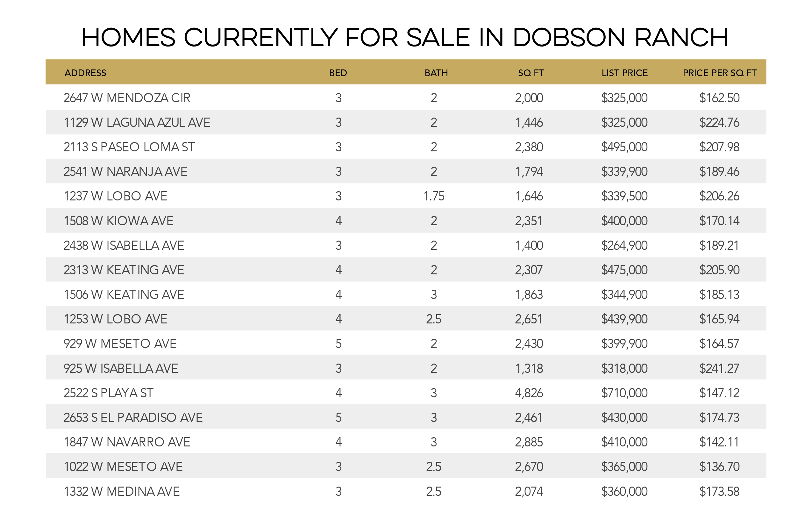Click the BATH column header
812x521 pixels.
point(436,73)
